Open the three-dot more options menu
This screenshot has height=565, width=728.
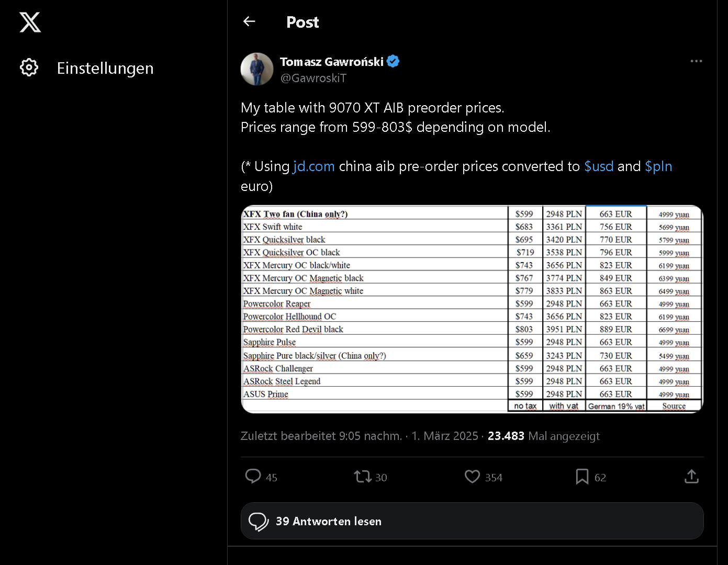[x=696, y=61]
